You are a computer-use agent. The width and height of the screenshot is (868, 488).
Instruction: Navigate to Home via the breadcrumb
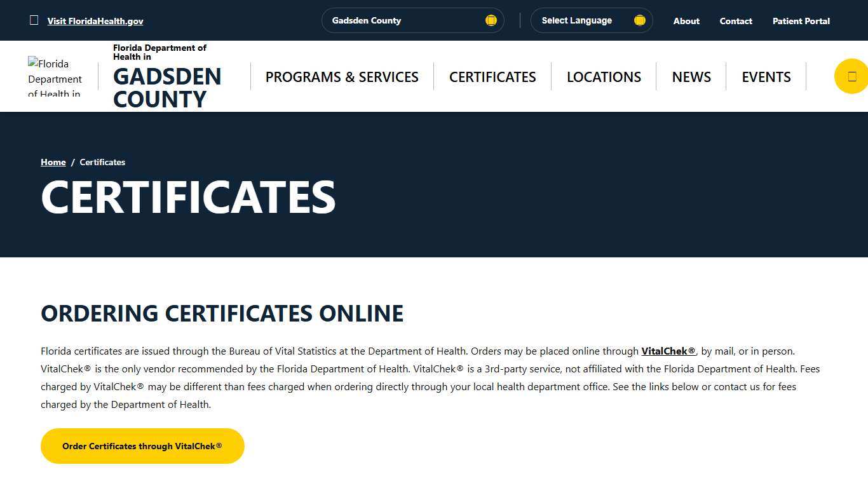click(x=53, y=162)
